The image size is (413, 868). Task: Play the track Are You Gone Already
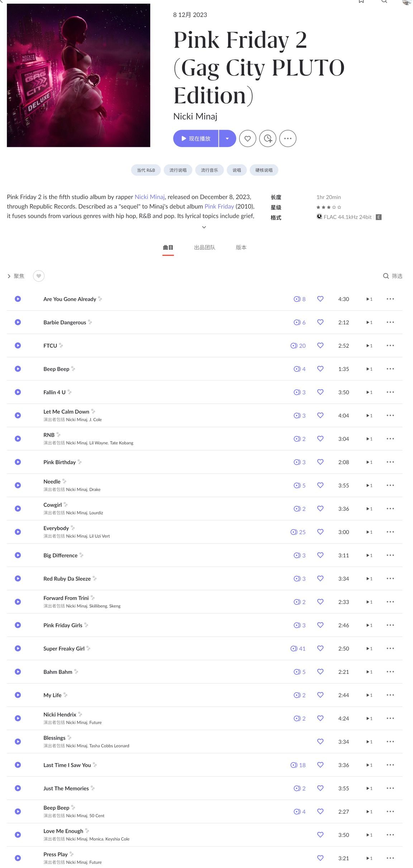tap(18, 299)
